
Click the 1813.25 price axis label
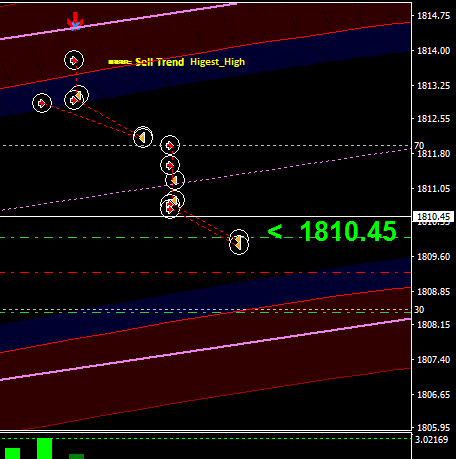[x=433, y=86]
